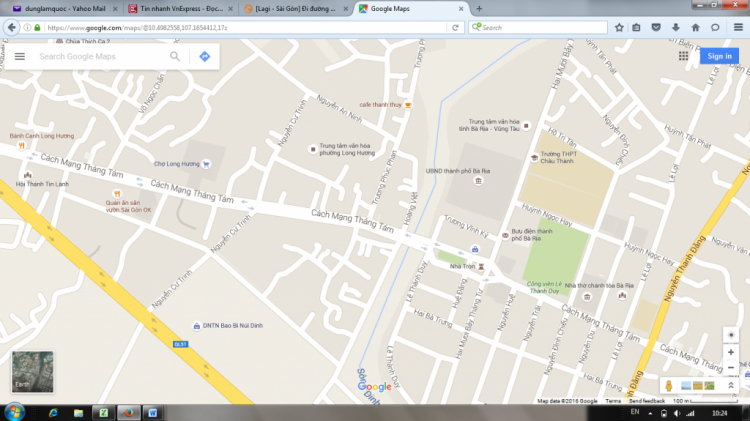Open a new browser tab with plus
The width and height of the screenshot is (750, 421).
pyautogui.click(x=479, y=9)
